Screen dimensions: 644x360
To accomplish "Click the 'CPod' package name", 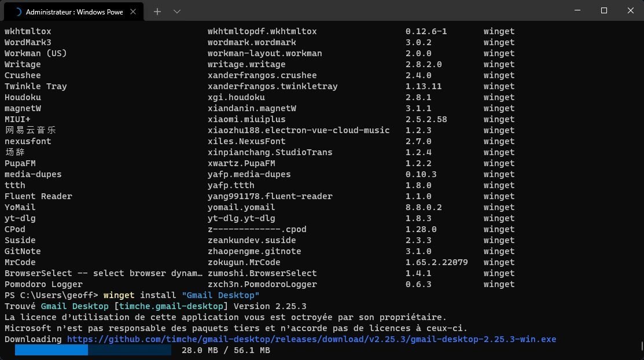I will tap(15, 229).
